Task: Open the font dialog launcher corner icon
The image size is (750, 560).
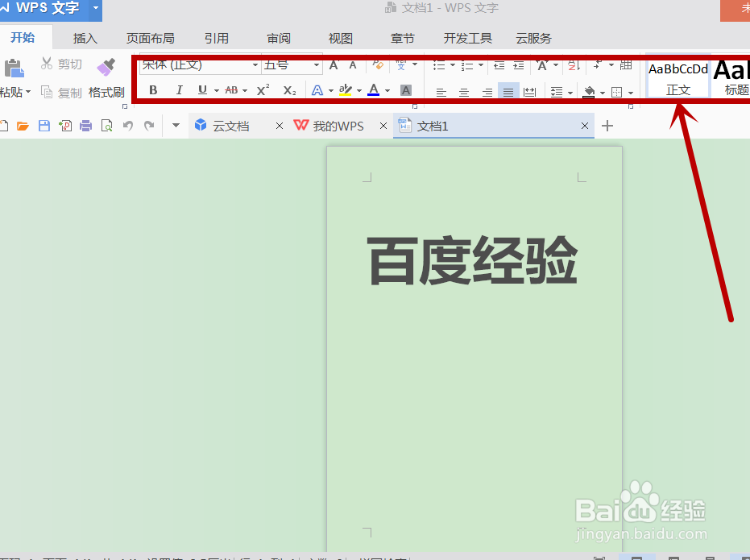Action: (x=415, y=106)
